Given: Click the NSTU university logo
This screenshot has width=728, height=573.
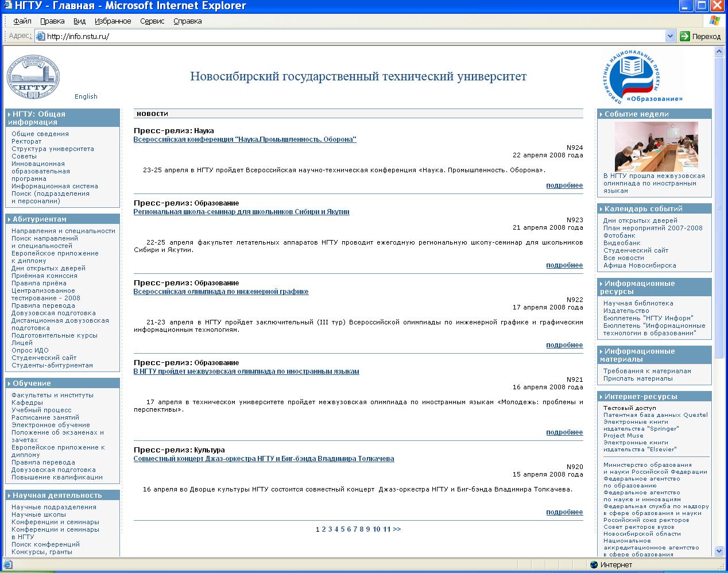Looking at the screenshot, I should (x=33, y=78).
